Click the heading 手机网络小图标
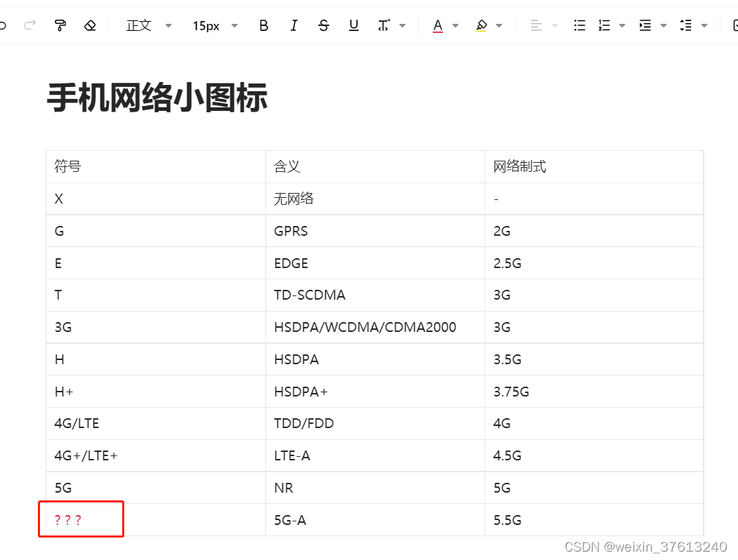Screen dimensions: 738x560 (157, 98)
